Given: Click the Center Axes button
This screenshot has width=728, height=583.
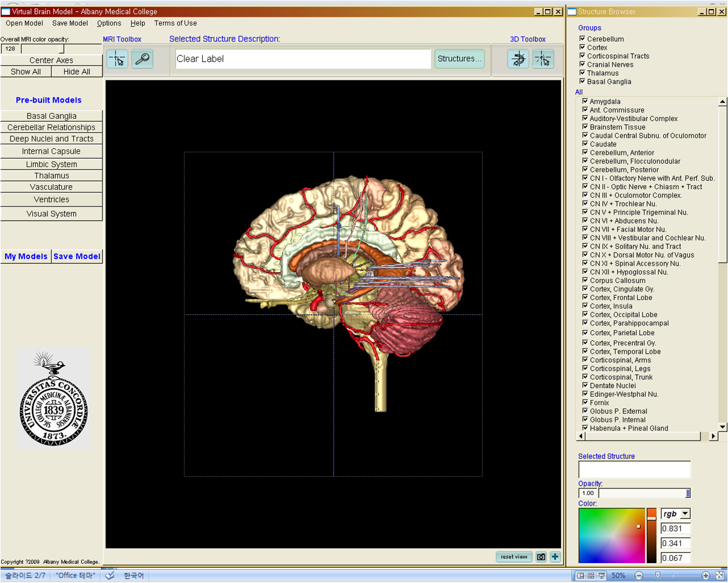Looking at the screenshot, I should tap(52, 60).
